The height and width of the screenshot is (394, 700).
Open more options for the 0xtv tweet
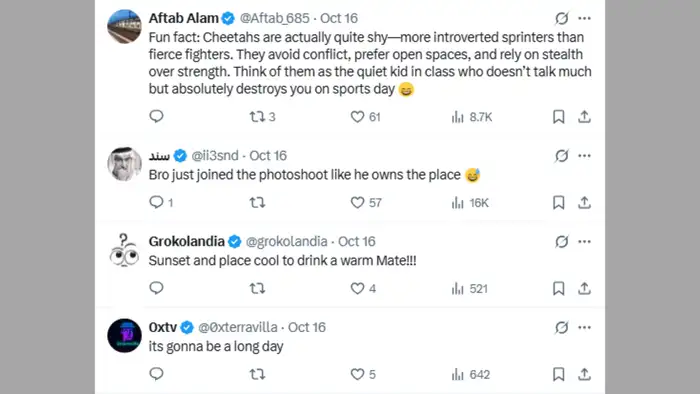pos(584,327)
